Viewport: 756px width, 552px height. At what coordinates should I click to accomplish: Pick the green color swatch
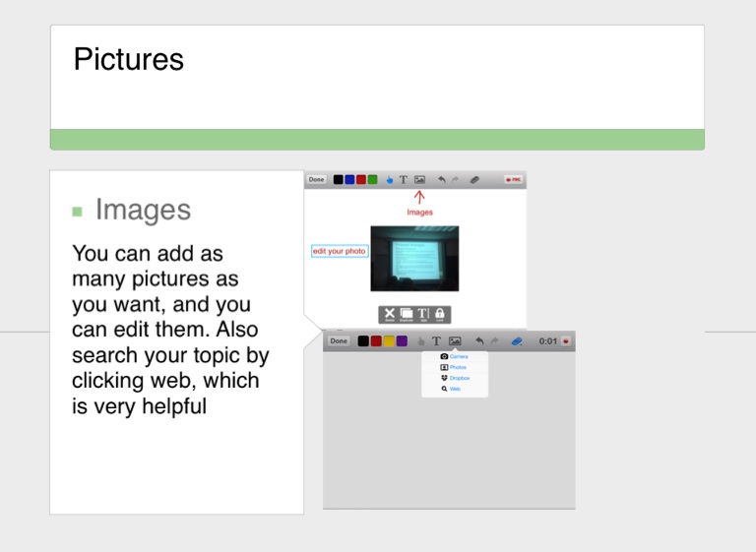click(373, 180)
